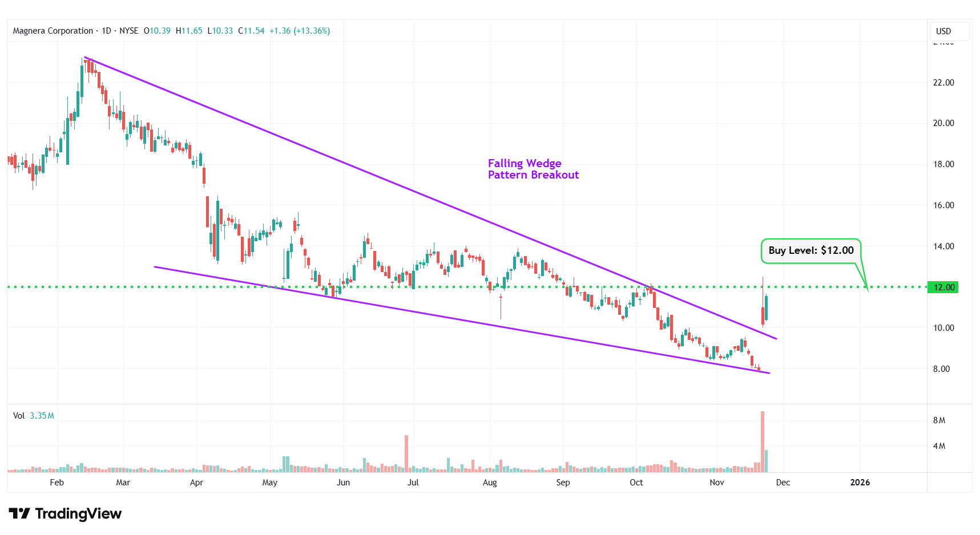
Task: Select the 1D interval label
Action: (x=106, y=31)
